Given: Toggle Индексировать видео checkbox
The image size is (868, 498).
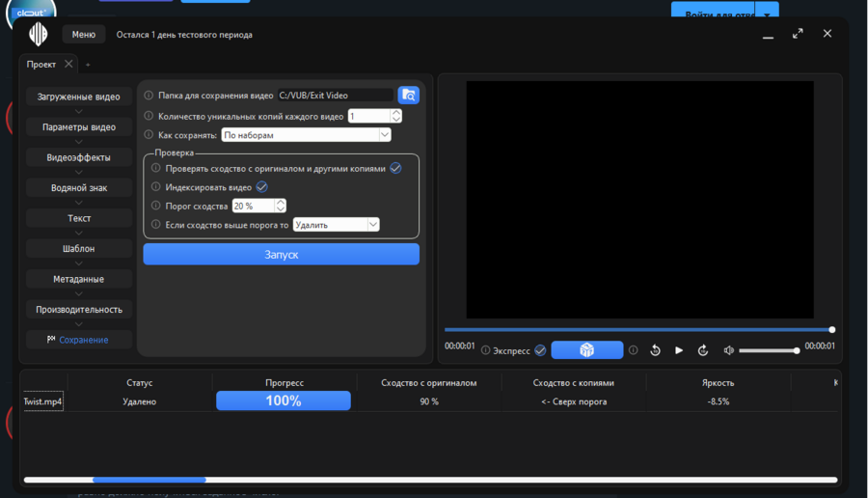Looking at the screenshot, I should [261, 187].
